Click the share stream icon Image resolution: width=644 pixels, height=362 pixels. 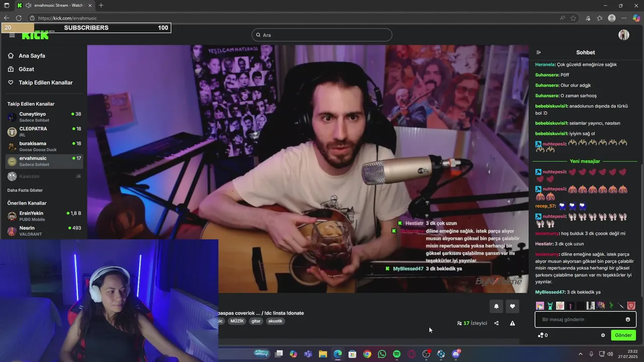pos(496,323)
